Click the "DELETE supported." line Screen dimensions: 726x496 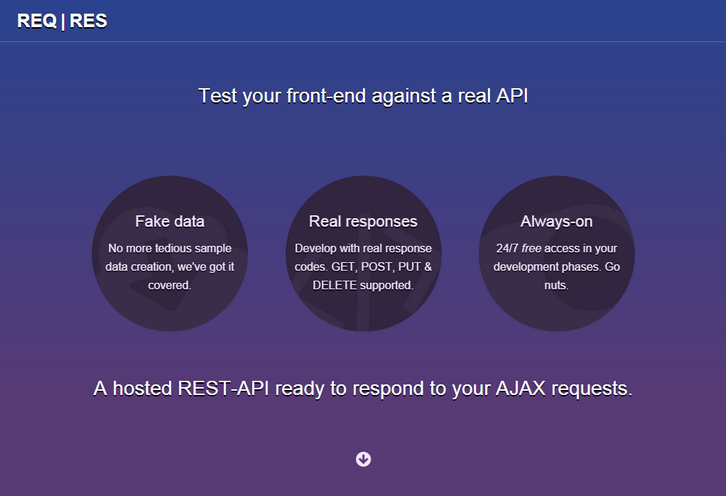coord(362,285)
